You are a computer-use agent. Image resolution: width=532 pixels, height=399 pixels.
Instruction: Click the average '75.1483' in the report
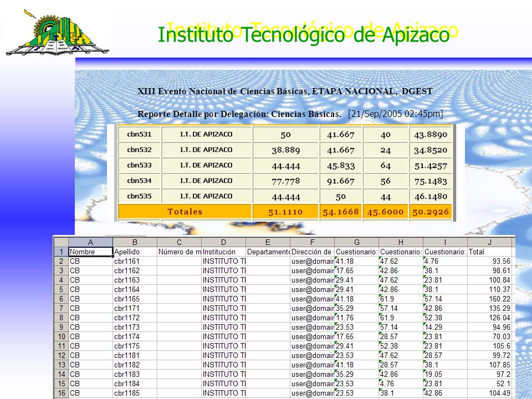pyautogui.click(x=431, y=181)
